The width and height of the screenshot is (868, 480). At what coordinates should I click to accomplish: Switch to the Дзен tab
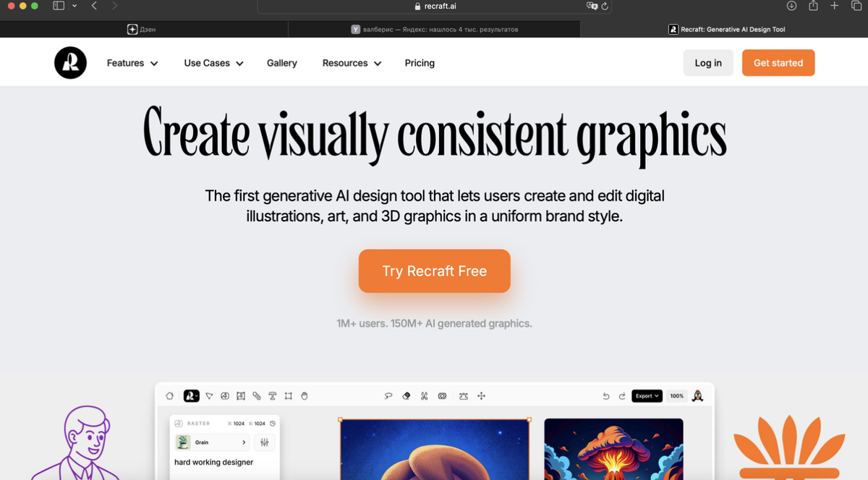click(143, 29)
